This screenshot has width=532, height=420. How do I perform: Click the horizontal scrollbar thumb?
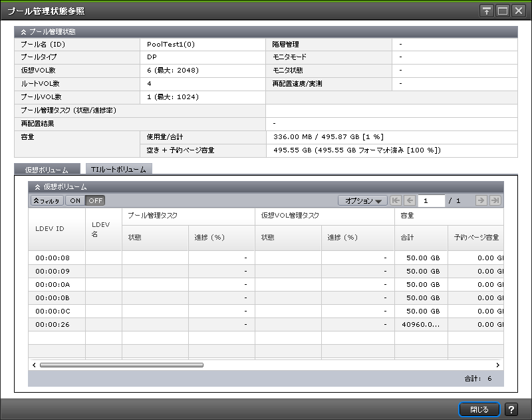[x=121, y=365]
